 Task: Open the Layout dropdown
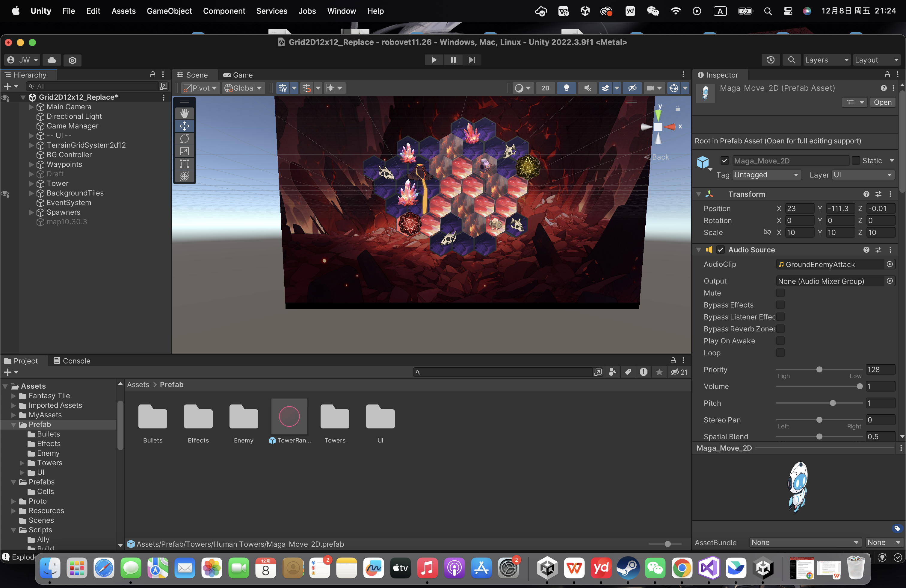click(x=876, y=60)
